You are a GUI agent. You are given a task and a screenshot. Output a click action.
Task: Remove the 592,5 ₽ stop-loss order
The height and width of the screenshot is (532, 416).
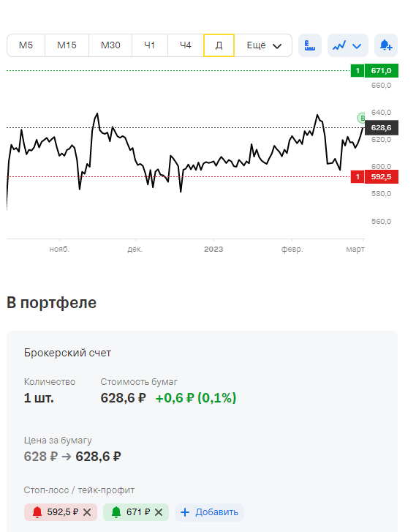(x=87, y=512)
